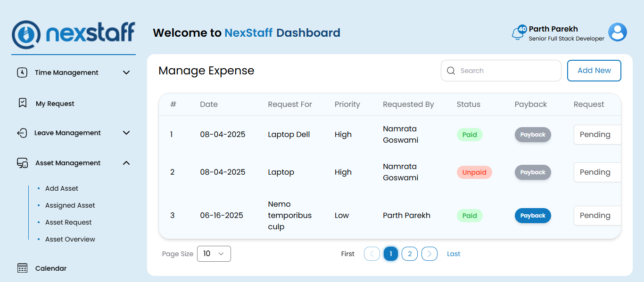Image resolution: width=644 pixels, height=282 pixels.
Task: Expand the Time Management chevron
Action: click(x=126, y=73)
